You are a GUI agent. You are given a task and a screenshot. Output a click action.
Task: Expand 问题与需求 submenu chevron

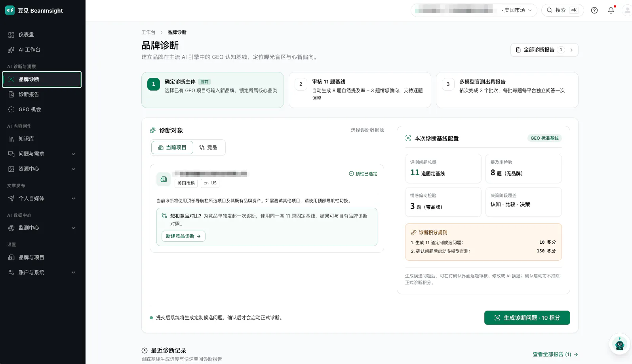coord(73,154)
